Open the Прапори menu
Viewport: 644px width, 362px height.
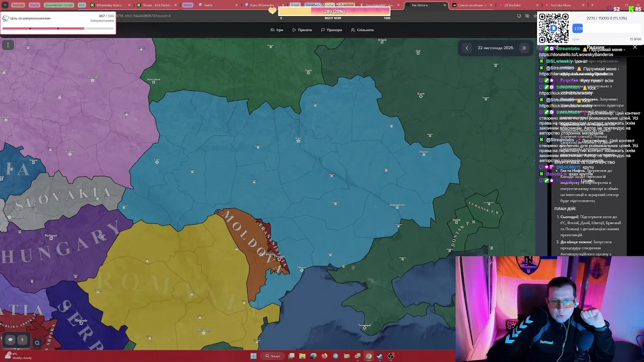tap(332, 30)
